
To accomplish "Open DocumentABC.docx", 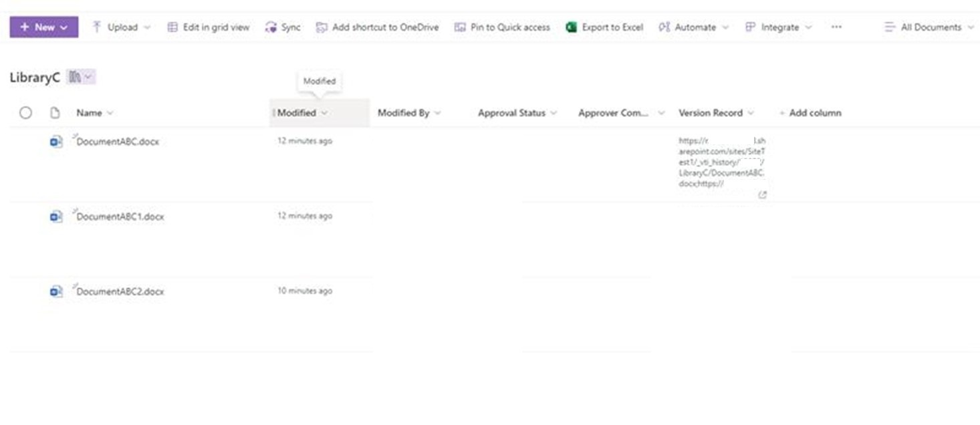I will coord(118,142).
